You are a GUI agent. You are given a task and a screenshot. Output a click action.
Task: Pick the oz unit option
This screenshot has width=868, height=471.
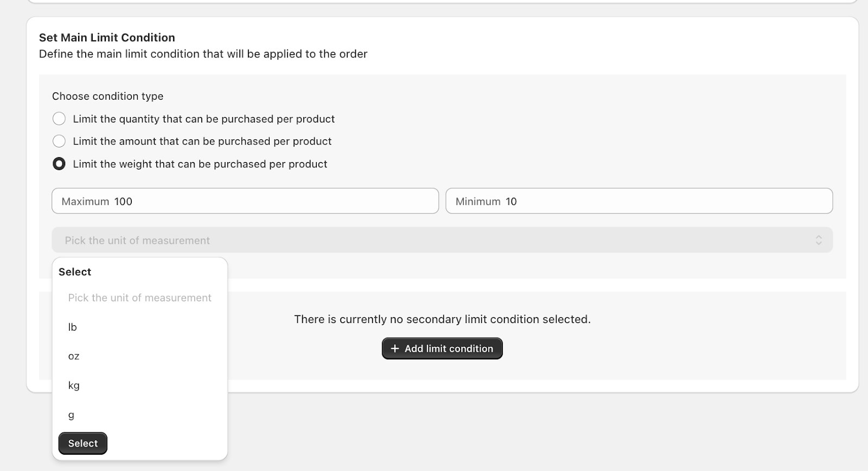74,357
